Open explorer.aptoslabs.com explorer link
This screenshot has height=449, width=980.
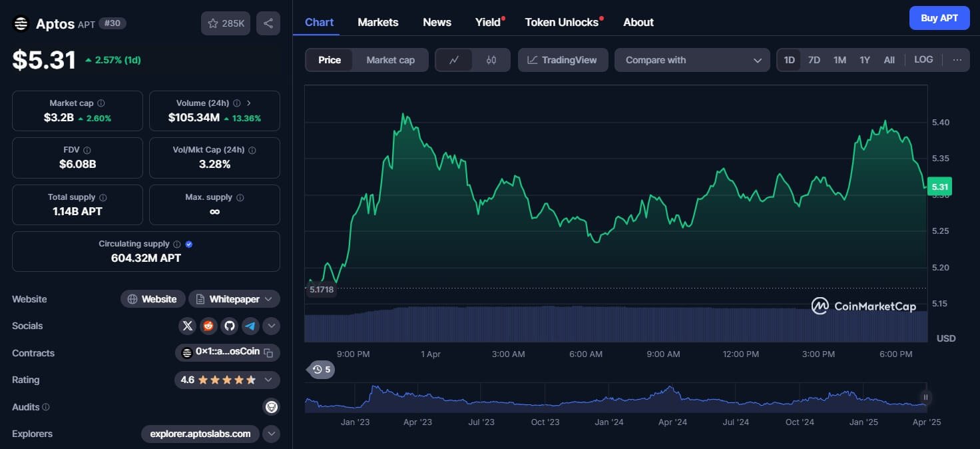200,434
